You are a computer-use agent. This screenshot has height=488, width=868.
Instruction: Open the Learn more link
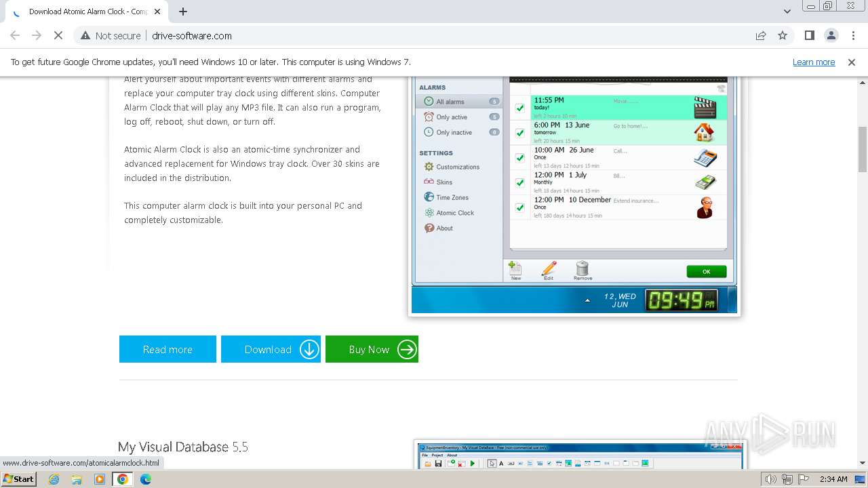[x=814, y=62]
